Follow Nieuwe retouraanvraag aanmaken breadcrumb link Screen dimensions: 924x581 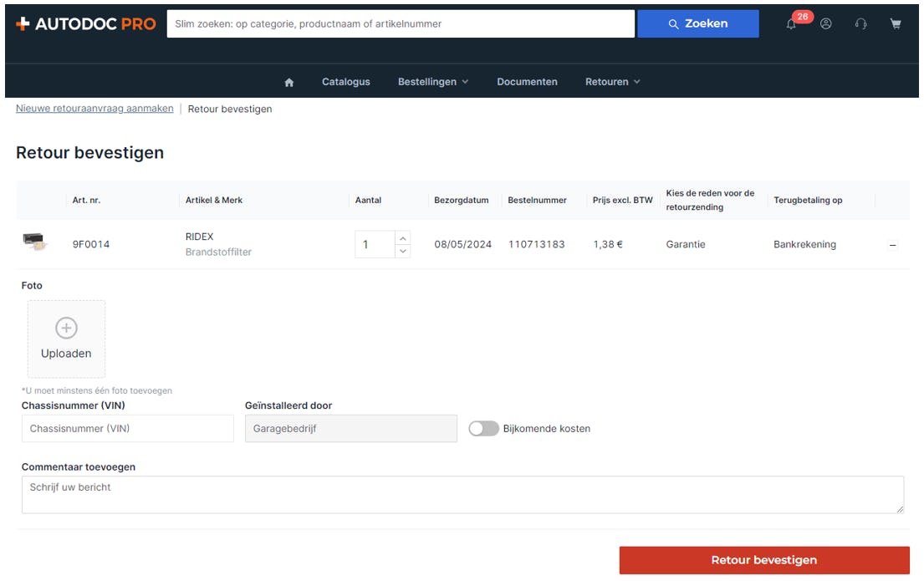pos(94,109)
